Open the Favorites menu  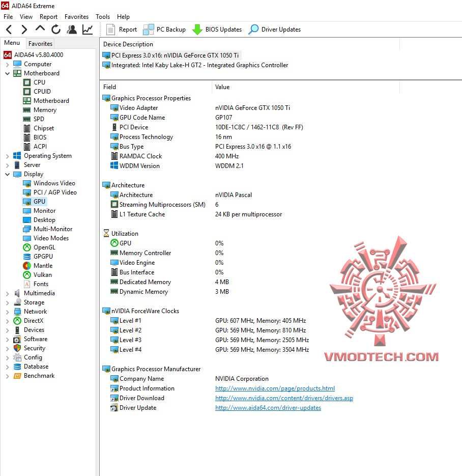click(76, 17)
